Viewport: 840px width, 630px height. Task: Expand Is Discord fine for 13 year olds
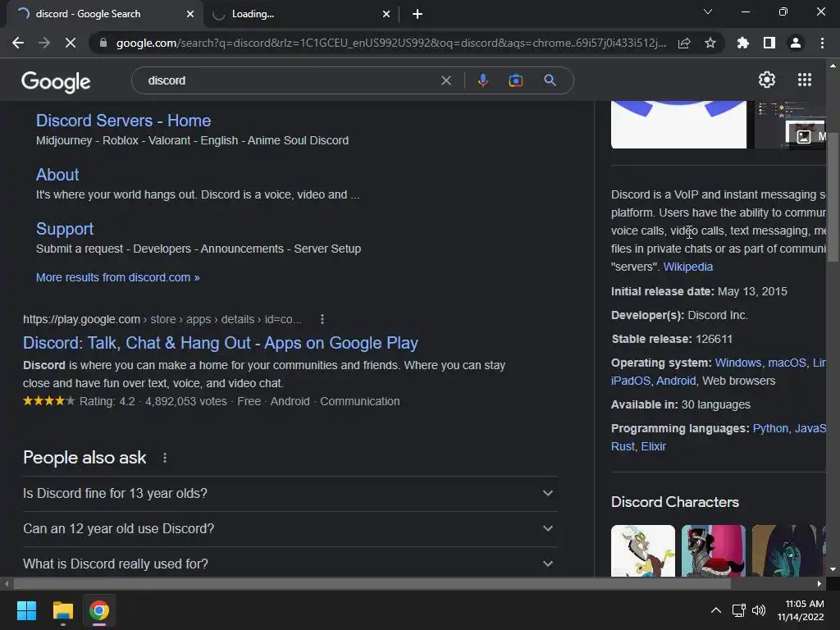[x=290, y=493]
